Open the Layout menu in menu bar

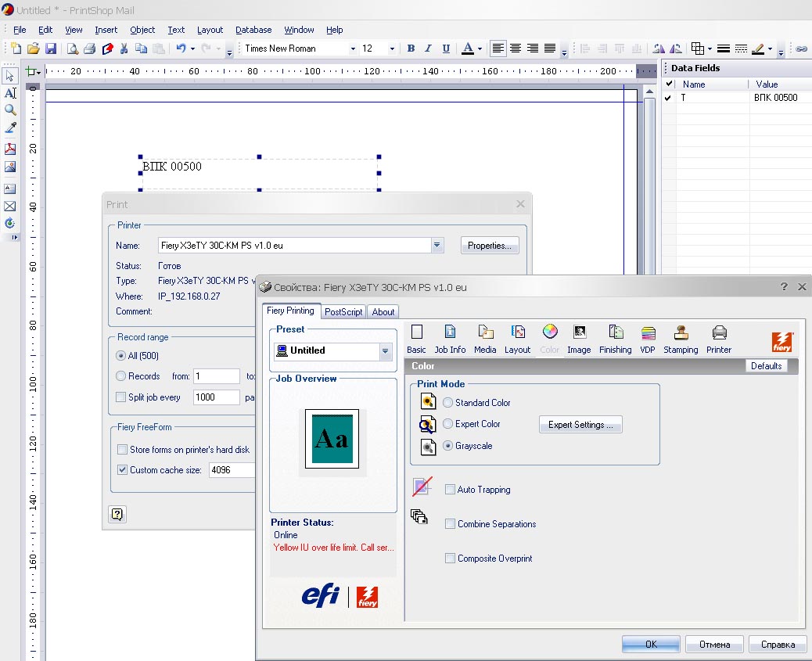(210, 30)
